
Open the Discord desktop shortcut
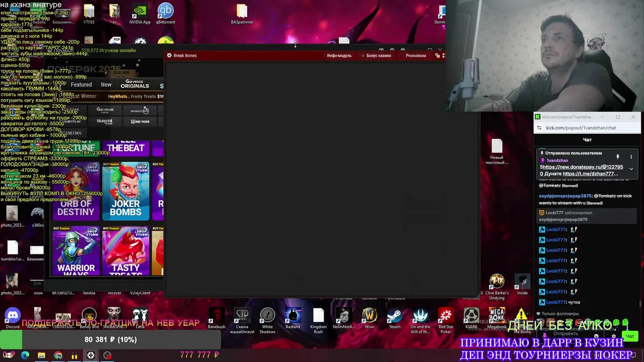pyautogui.click(x=13, y=319)
